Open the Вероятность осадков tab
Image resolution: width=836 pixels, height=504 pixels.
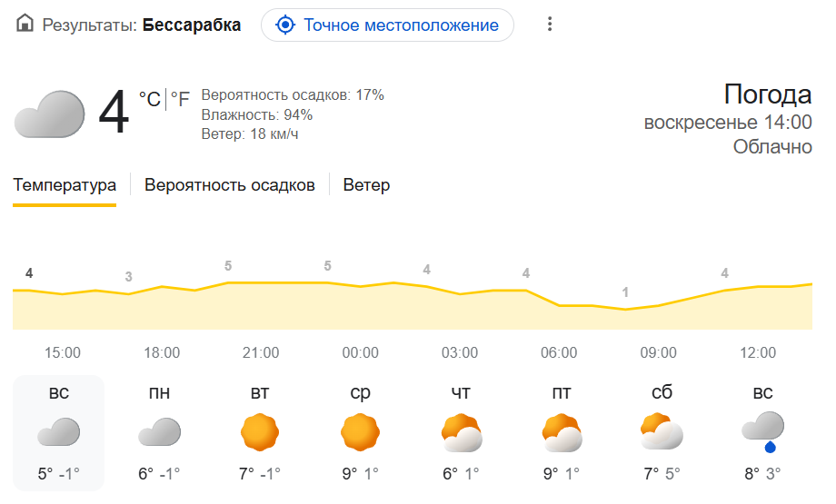click(230, 185)
